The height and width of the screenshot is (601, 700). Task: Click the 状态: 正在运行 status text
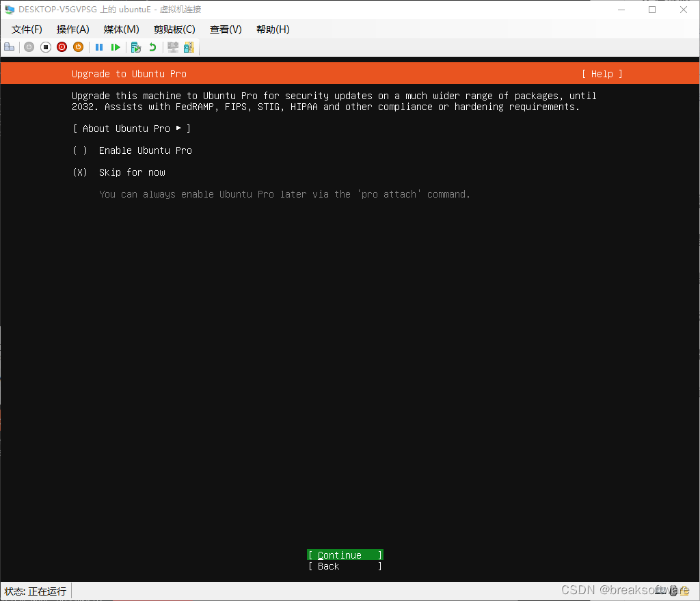(36, 591)
